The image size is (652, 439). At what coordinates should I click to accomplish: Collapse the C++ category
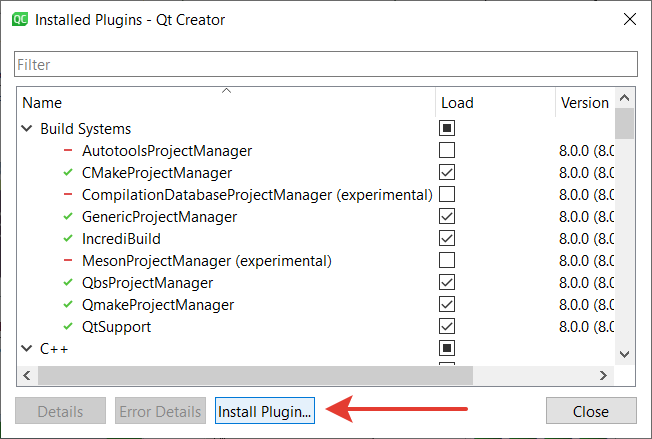tap(26, 349)
